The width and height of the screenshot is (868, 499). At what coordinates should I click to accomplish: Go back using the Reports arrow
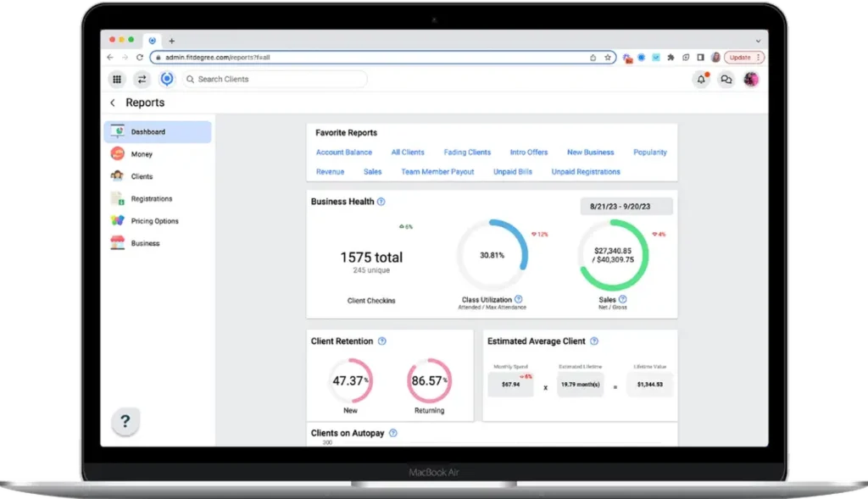[113, 103]
